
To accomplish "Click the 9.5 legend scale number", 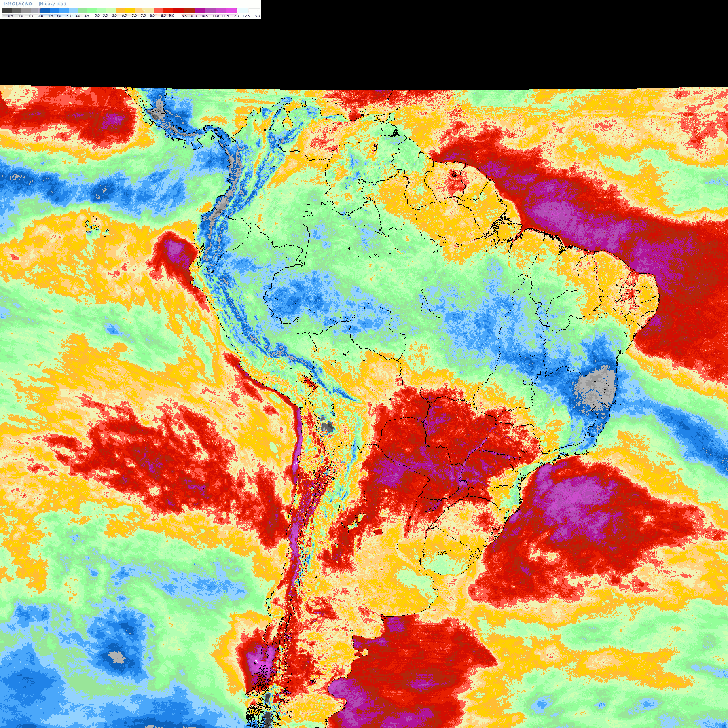I will (184, 16).
